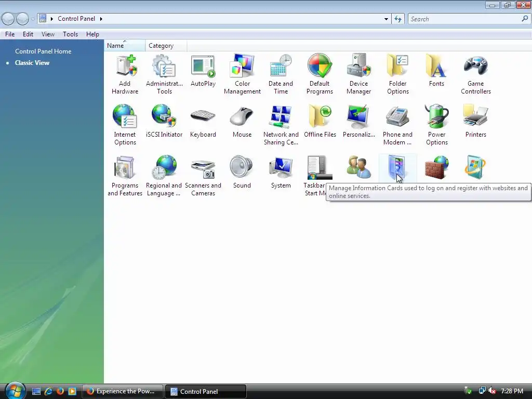The width and height of the screenshot is (532, 399).
Task: Click the Search box in Control Panel
Action: tap(464, 19)
